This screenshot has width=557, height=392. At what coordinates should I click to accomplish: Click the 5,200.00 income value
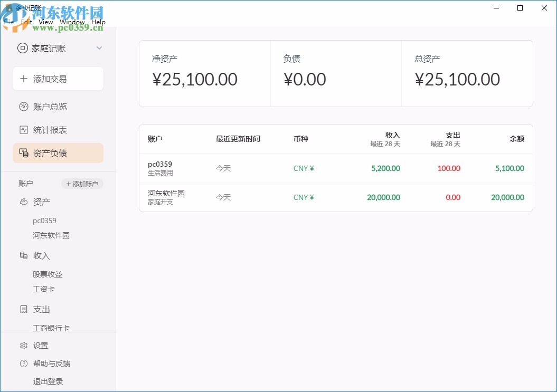point(385,168)
